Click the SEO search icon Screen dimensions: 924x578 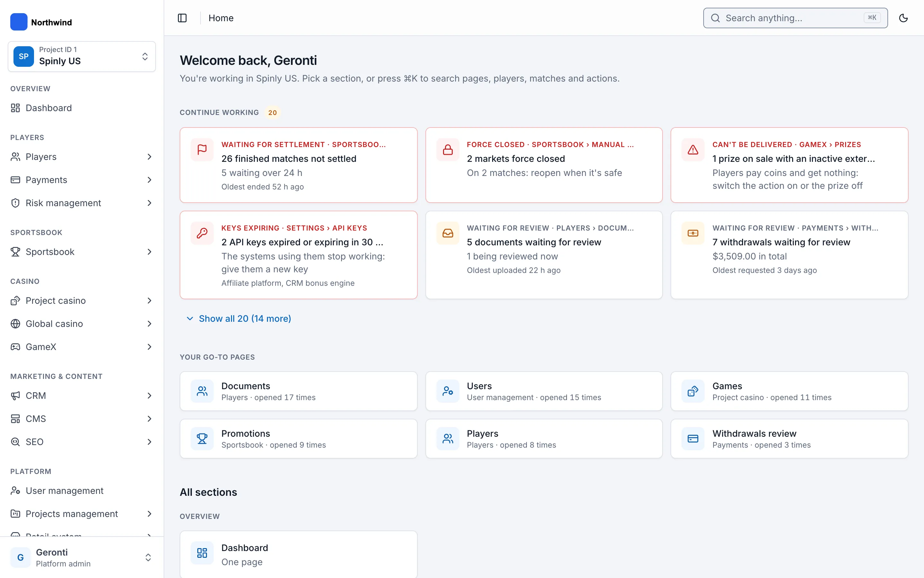pos(15,442)
